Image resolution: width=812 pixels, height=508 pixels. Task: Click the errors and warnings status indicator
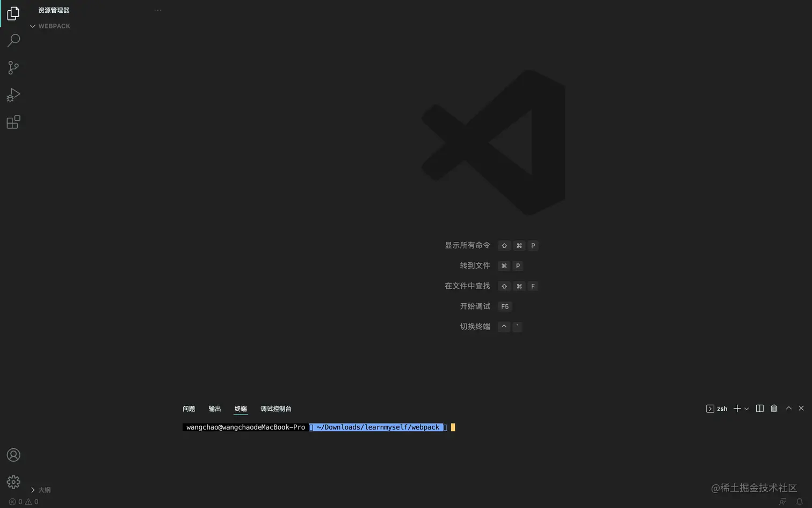point(24,502)
